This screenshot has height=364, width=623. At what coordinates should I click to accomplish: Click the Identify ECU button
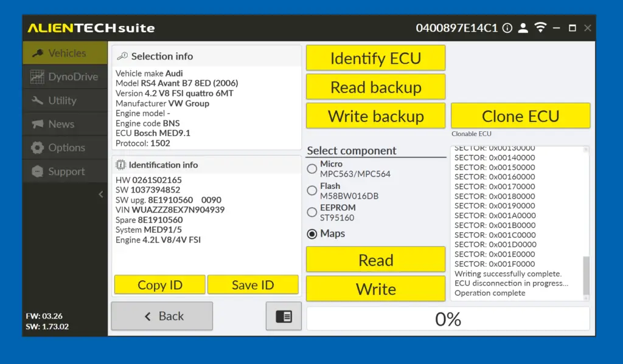point(375,58)
